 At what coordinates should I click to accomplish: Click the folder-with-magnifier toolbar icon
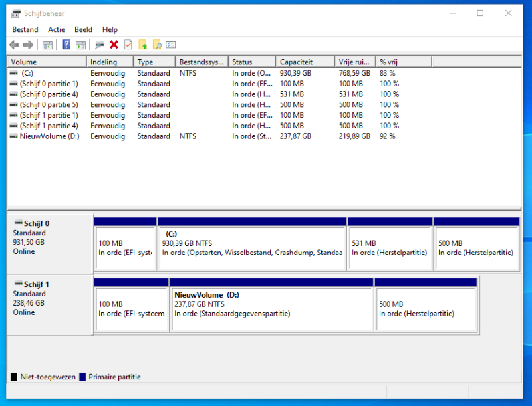[156, 45]
